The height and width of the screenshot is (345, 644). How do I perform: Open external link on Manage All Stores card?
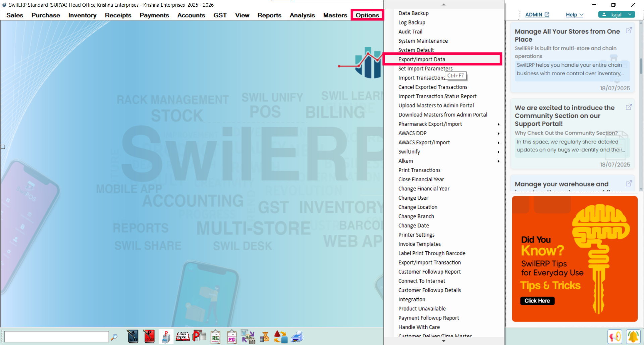[629, 31]
